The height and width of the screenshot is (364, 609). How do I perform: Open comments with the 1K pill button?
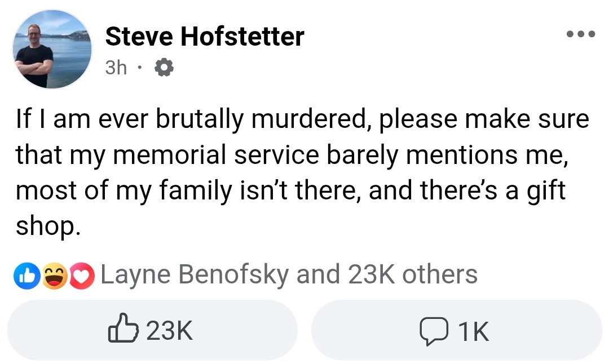(x=457, y=330)
